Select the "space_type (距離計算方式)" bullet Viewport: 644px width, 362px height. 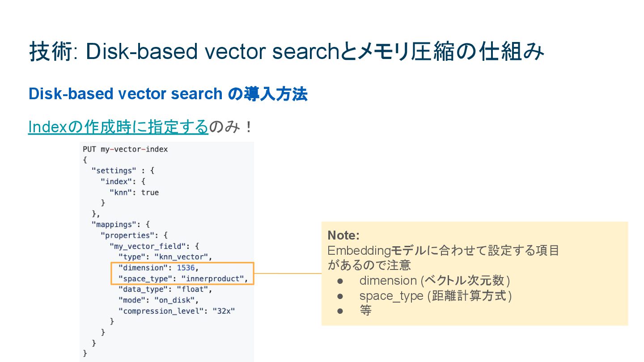(x=435, y=296)
